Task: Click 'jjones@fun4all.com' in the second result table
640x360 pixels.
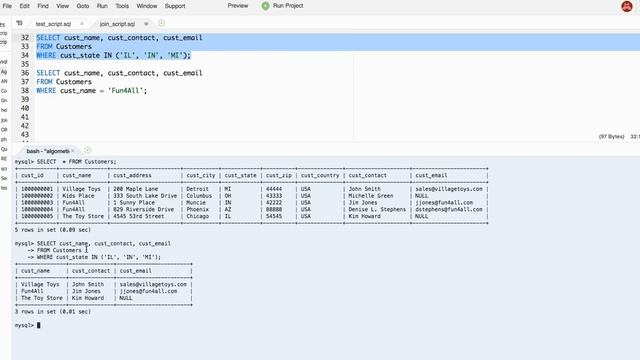Action: 148,291
